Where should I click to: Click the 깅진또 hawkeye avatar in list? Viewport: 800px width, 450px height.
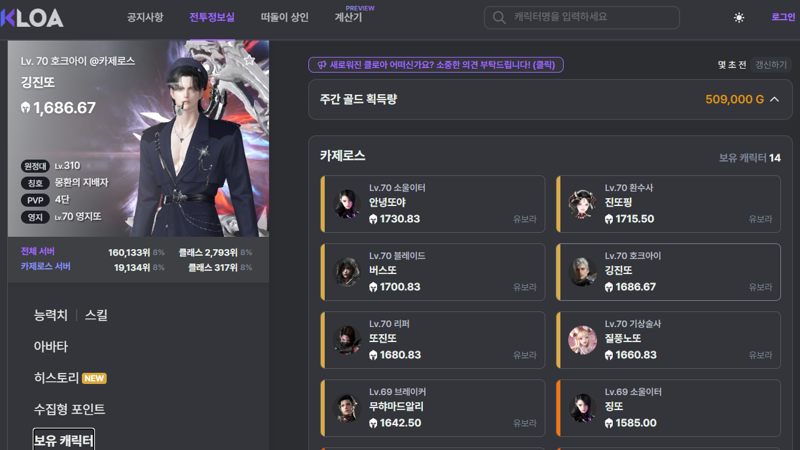(583, 272)
